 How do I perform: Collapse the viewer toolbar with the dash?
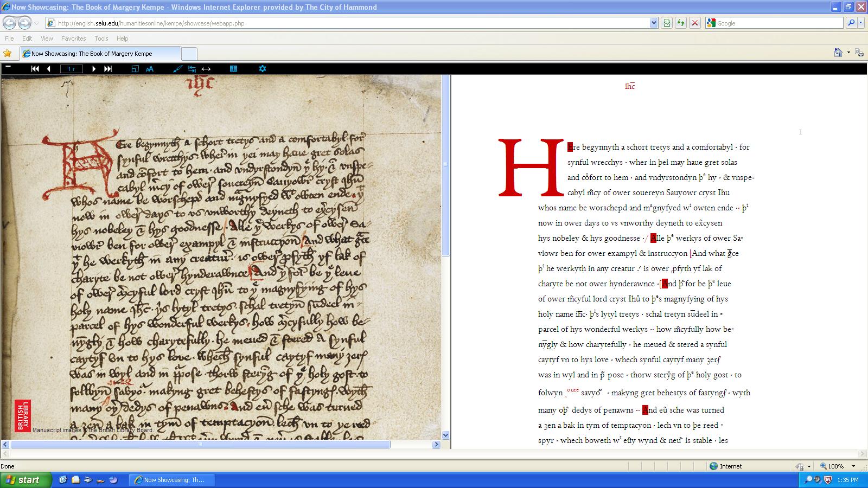8,66
